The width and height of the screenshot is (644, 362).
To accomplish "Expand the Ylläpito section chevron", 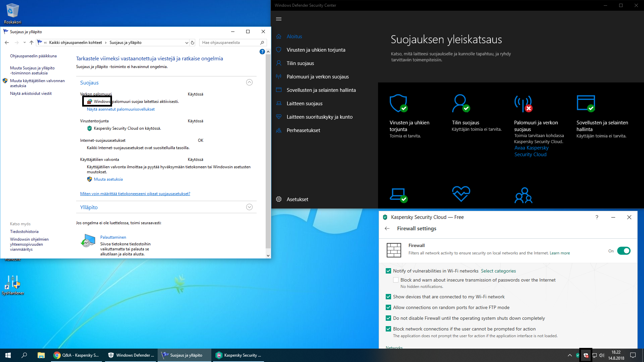I will click(x=249, y=207).
